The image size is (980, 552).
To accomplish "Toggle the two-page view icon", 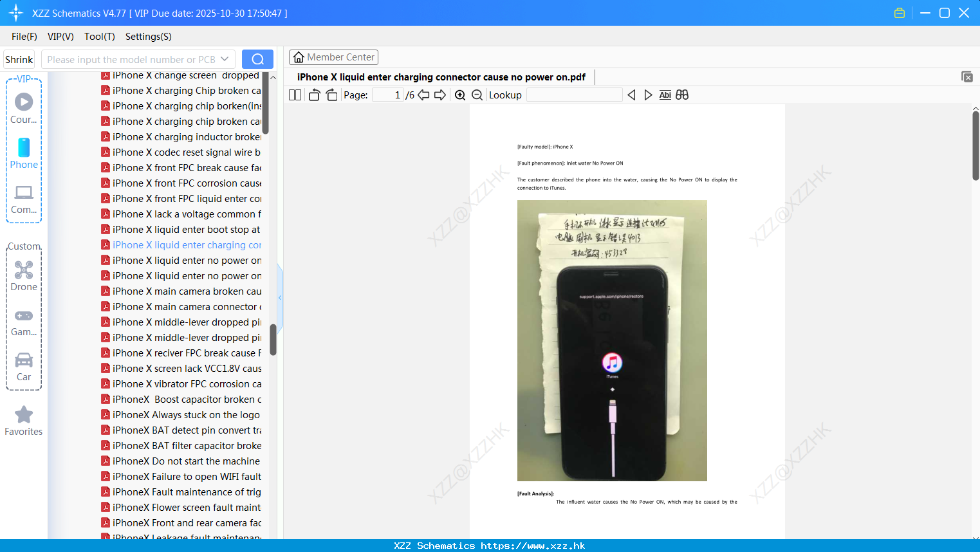I will pyautogui.click(x=295, y=95).
